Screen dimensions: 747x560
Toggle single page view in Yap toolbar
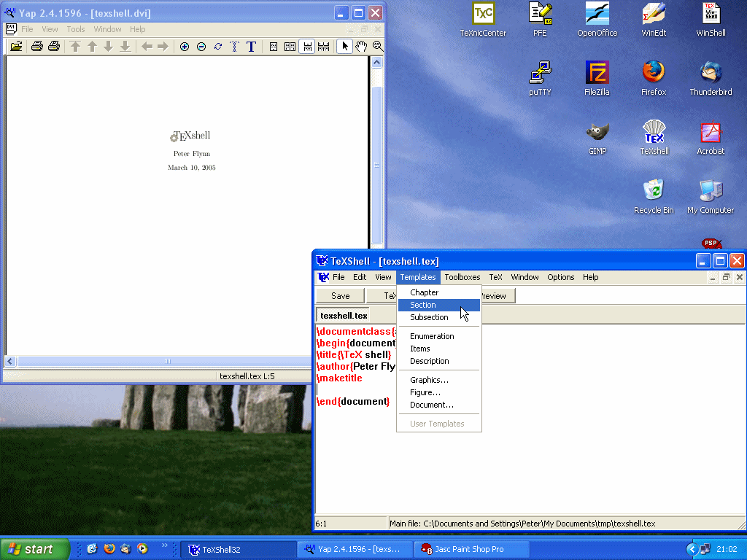274,47
